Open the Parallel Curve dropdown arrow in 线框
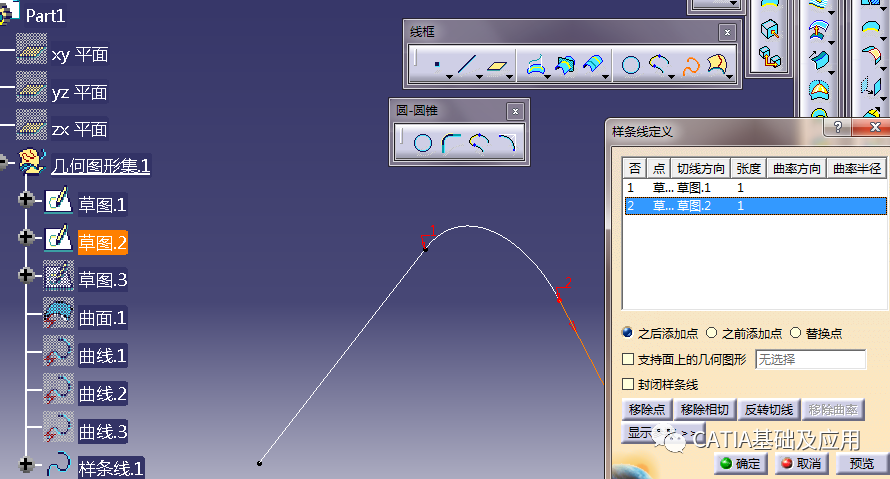This screenshot has width=890, height=479. click(606, 77)
